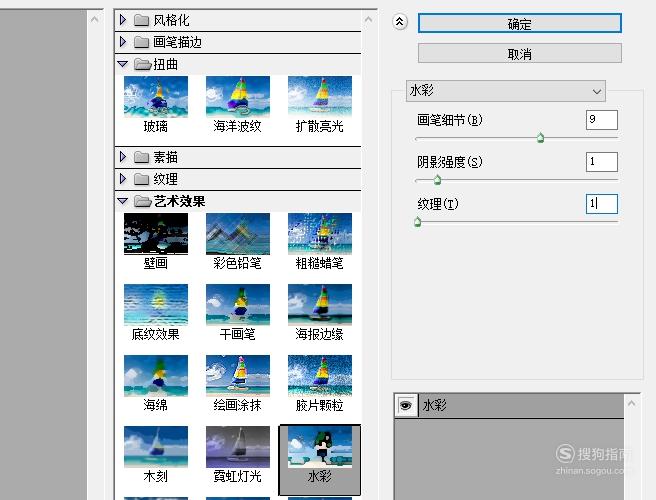This screenshot has height=500, width=656.
Task: Click 取消 to cancel the dialog
Action: click(520, 54)
